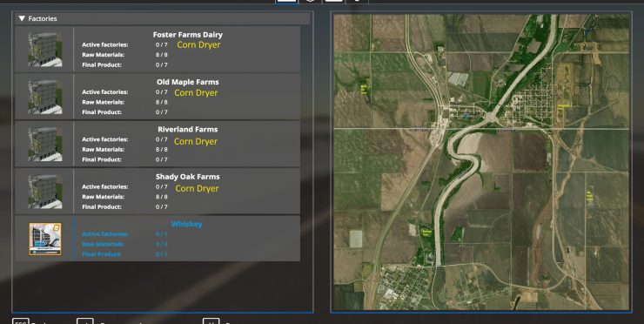Click Corn Dryer label under Old Maple Farms
Image resolution: width=644 pixels, height=324 pixels.
pyautogui.click(x=196, y=93)
